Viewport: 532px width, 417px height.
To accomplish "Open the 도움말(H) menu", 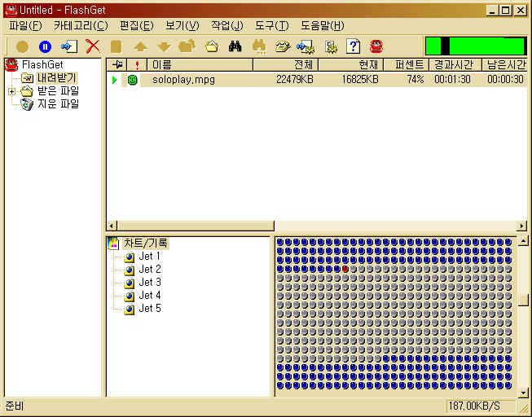I will (x=323, y=25).
